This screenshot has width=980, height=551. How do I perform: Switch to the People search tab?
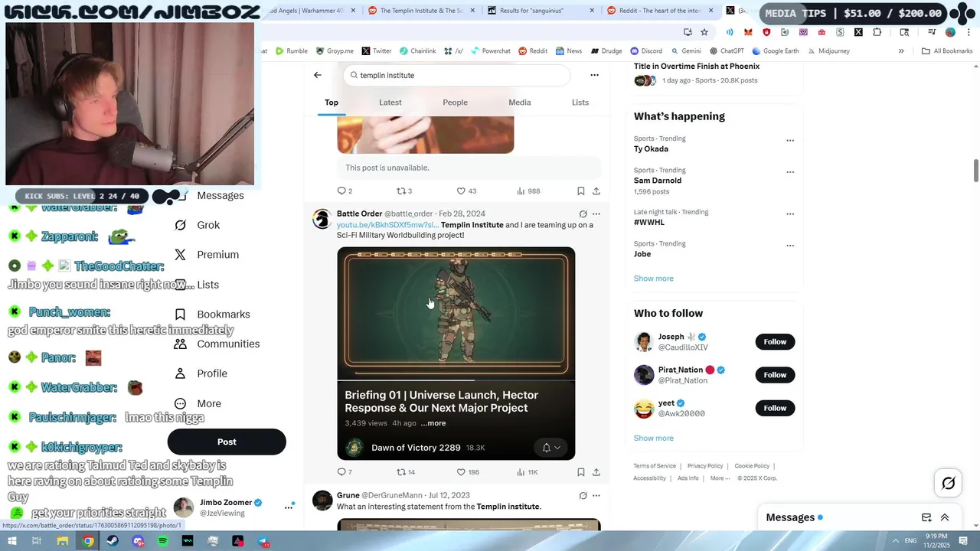[455, 103]
